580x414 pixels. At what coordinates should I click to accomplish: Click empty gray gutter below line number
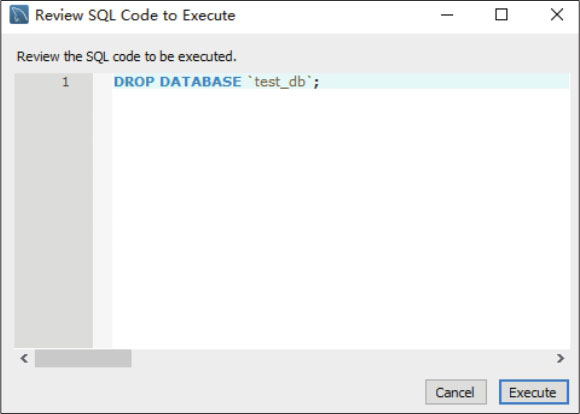pyautogui.click(x=54, y=218)
